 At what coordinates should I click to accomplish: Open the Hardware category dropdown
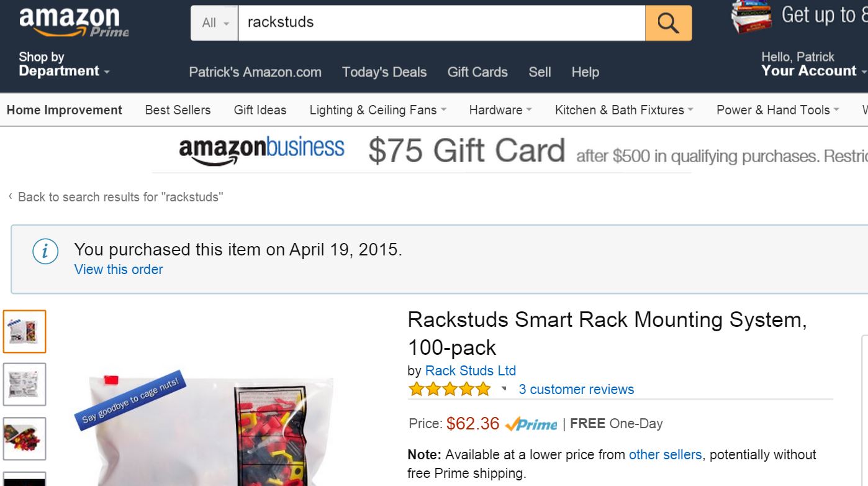click(499, 109)
